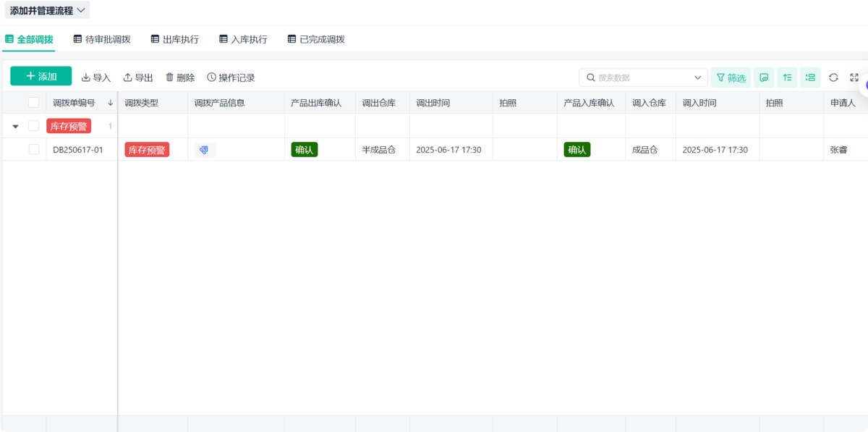This screenshot has width=868, height=432.
Task: Open the 添加并管理流程 dropdown
Action: [47, 10]
